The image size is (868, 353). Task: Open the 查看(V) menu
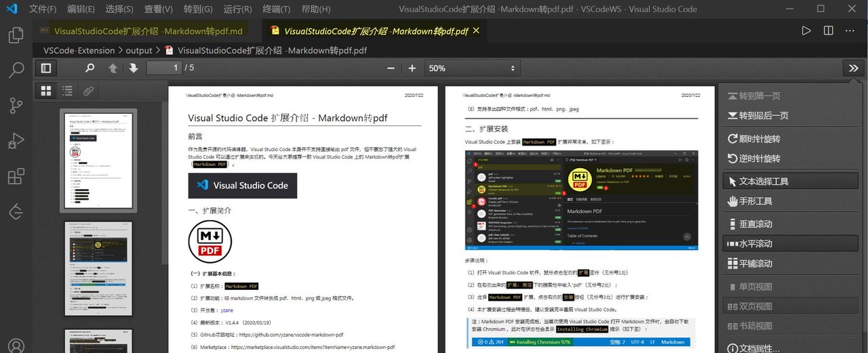158,9
